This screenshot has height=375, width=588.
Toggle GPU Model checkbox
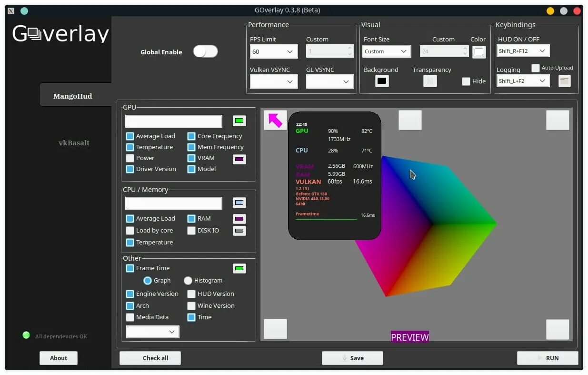(x=191, y=169)
